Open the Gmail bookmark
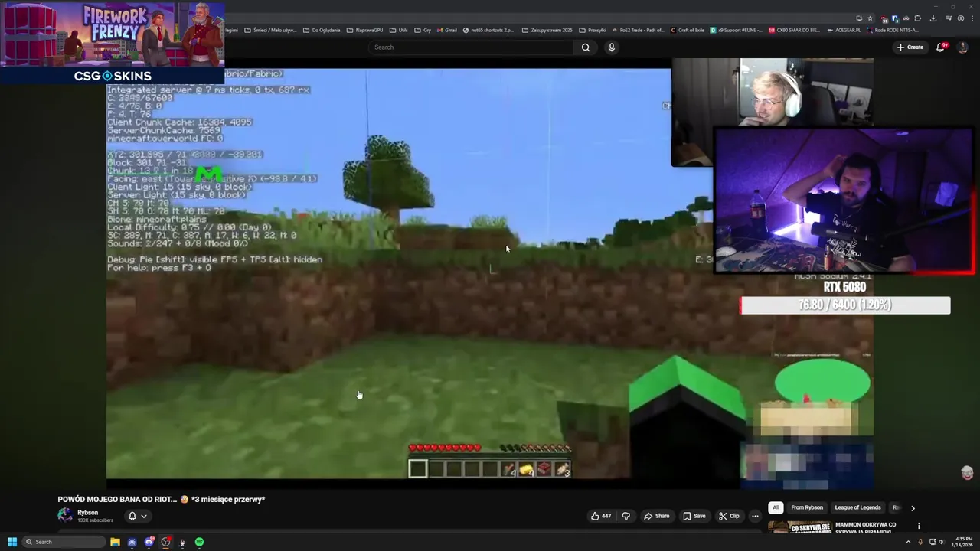 pyautogui.click(x=446, y=30)
